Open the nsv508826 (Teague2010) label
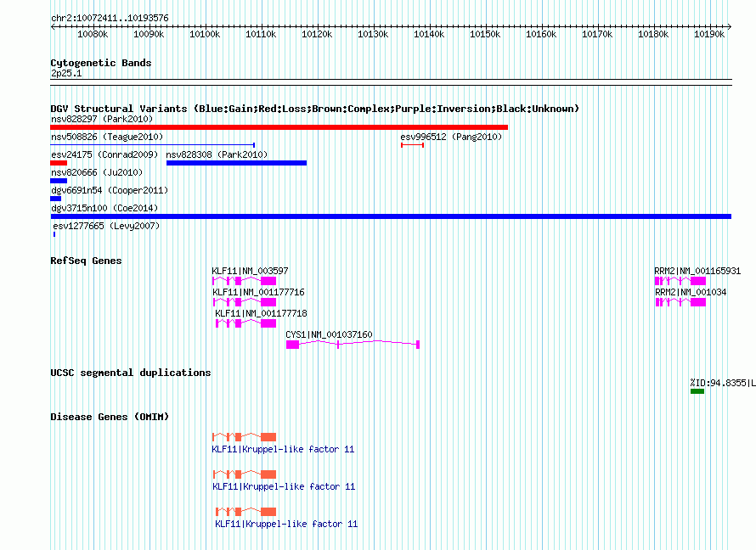Screen dimensions: 756x550 (x=107, y=137)
